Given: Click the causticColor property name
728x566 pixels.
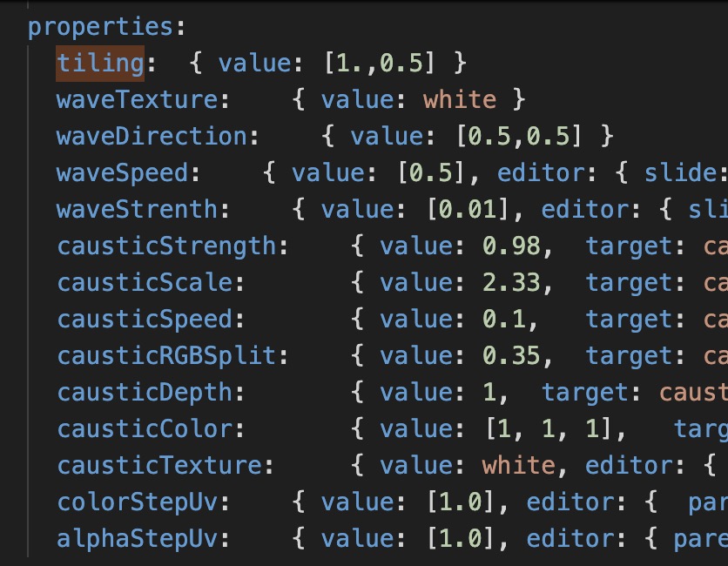Looking at the screenshot, I should [x=145, y=429].
